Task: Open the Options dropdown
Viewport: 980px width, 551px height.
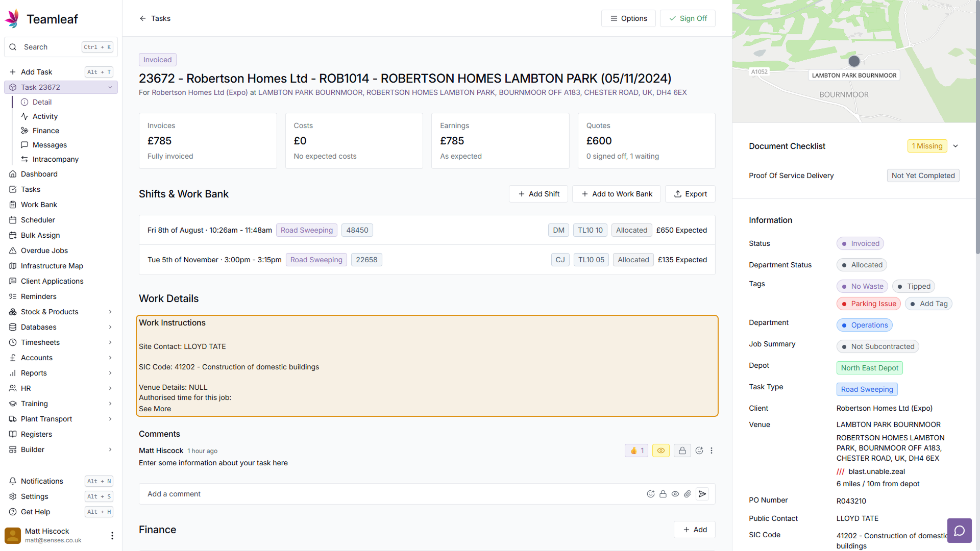Action: [628, 18]
